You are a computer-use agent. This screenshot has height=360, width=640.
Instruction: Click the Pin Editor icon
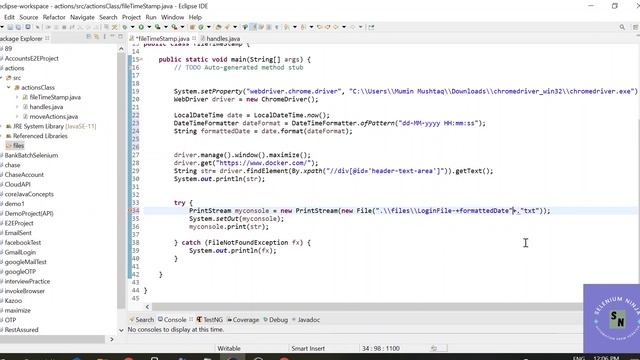pyautogui.click(x=371, y=27)
